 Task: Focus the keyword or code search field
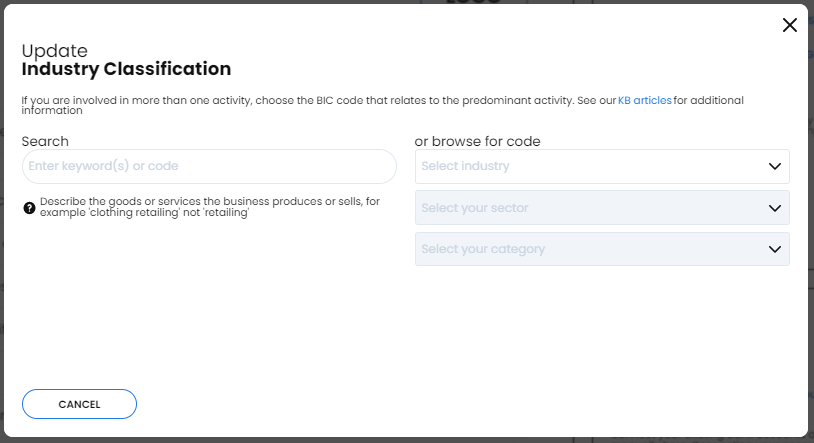tap(209, 166)
